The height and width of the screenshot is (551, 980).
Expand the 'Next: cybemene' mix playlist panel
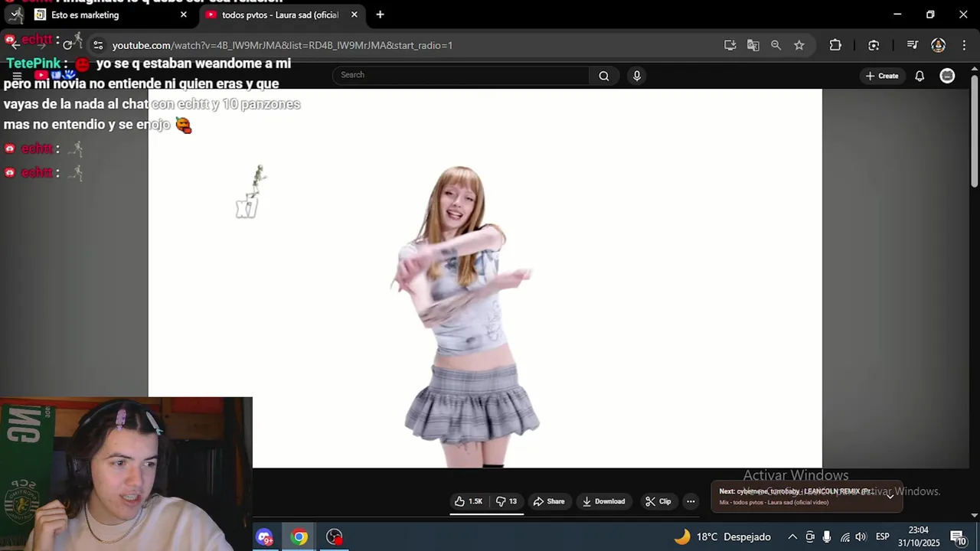pyautogui.click(x=890, y=496)
